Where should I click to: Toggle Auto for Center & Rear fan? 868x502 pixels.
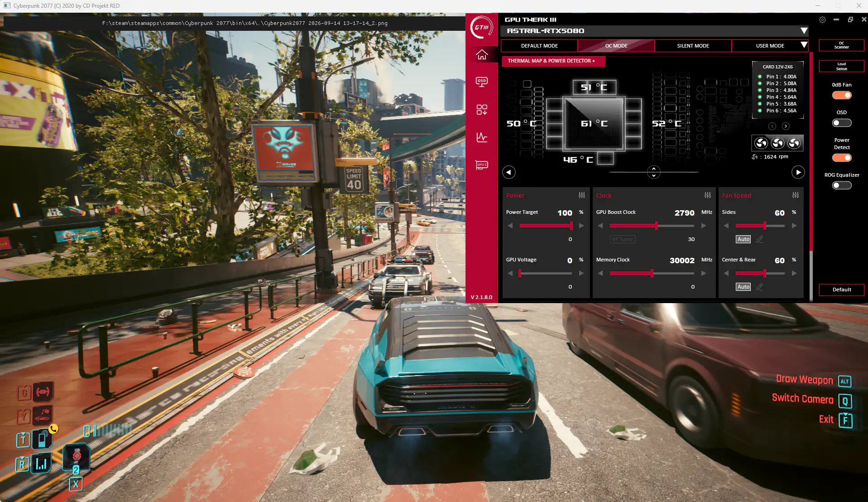pyautogui.click(x=743, y=287)
